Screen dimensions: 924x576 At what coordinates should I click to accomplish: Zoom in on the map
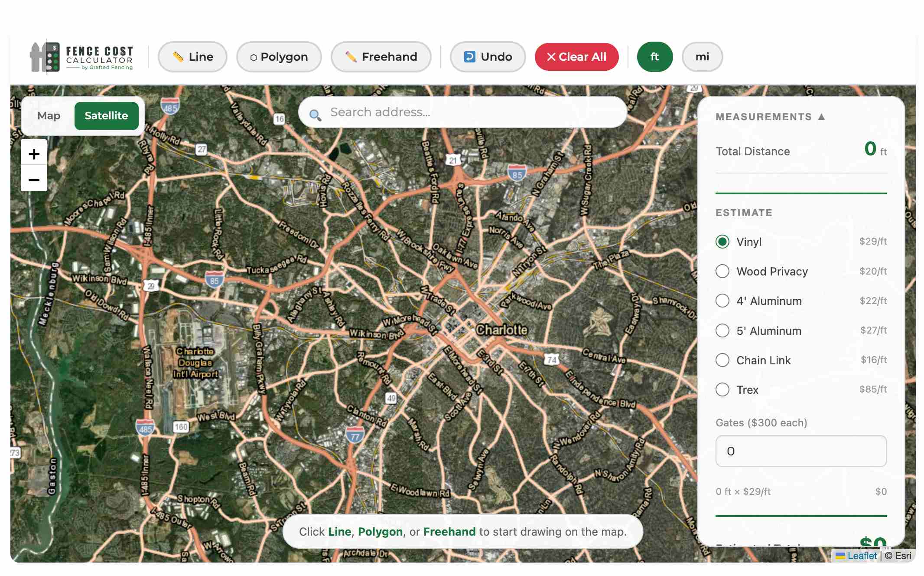click(34, 154)
